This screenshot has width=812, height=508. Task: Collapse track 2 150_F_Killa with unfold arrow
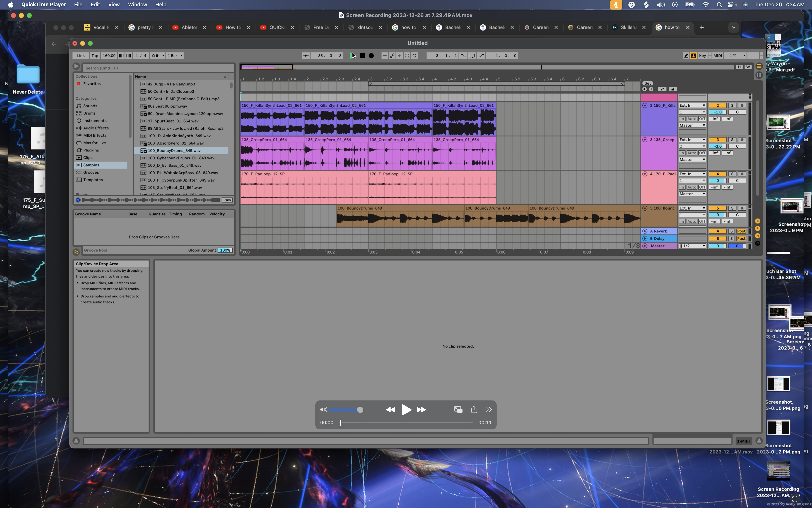tap(644, 106)
